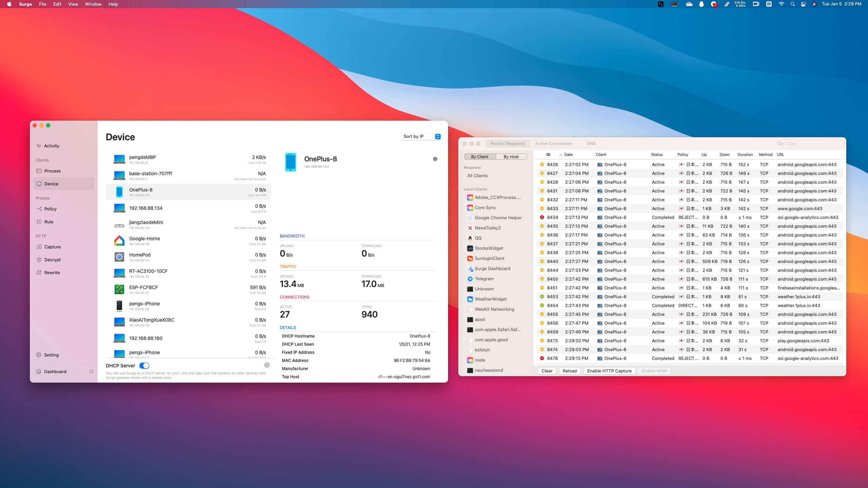
Task: Select the Telegram client in the sidebar
Action: click(484, 279)
